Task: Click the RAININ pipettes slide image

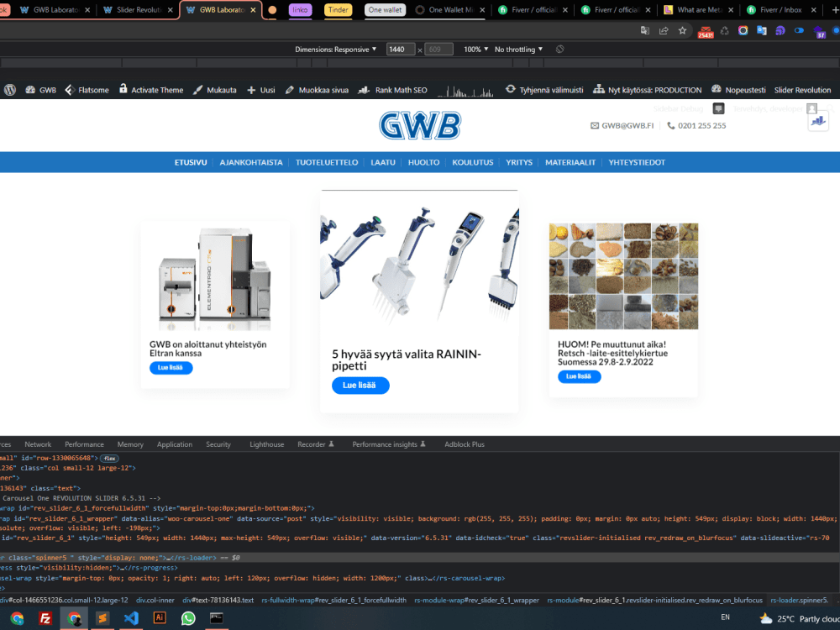Action: tap(419, 265)
